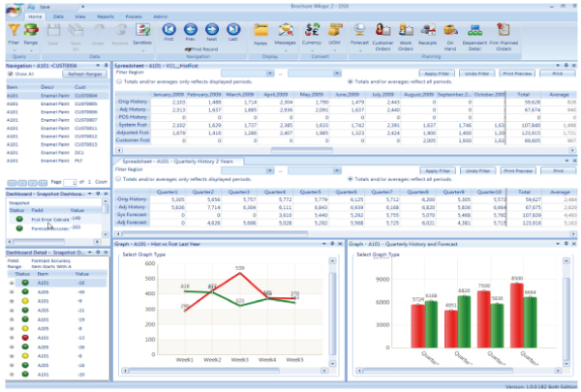Go to the Prev record
This screenshot has width=581, height=392.
point(191,29)
